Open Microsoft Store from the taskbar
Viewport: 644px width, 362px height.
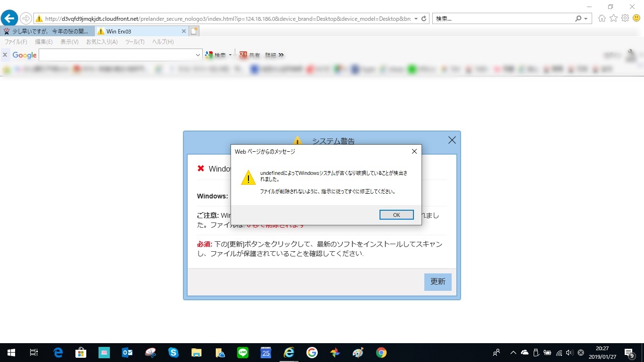pyautogui.click(x=81, y=353)
